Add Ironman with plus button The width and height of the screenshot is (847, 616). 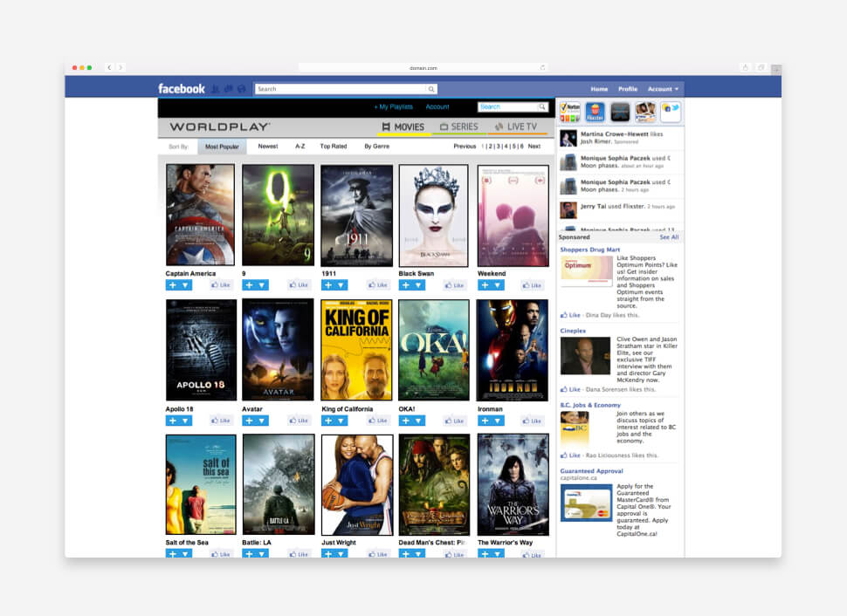485,421
